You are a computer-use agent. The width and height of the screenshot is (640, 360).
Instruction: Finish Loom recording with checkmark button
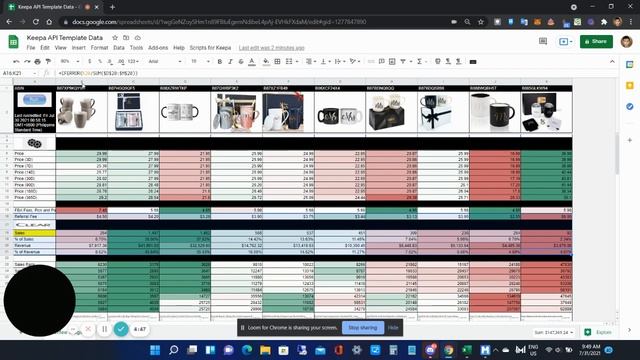pos(121,329)
